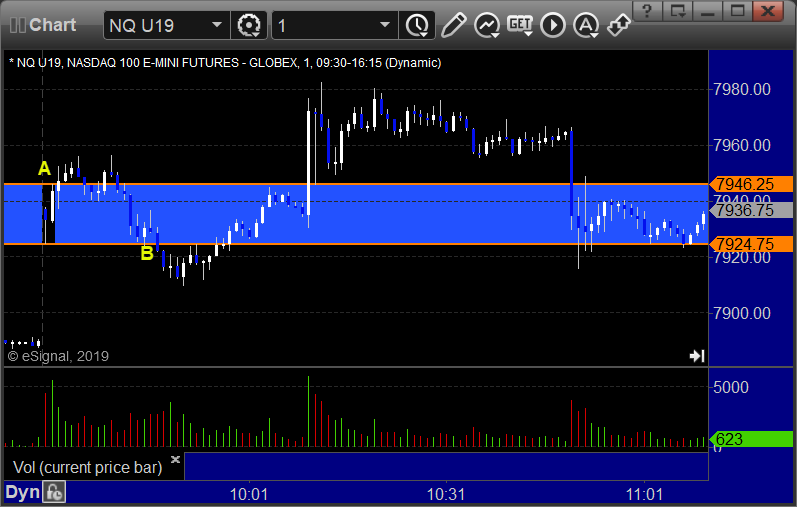Click the 623 volume value label

click(751, 439)
